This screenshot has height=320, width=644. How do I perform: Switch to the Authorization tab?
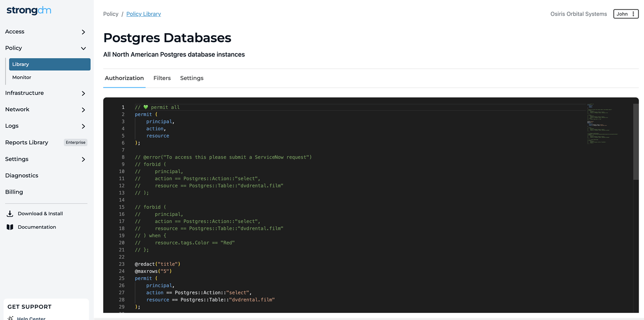124,78
